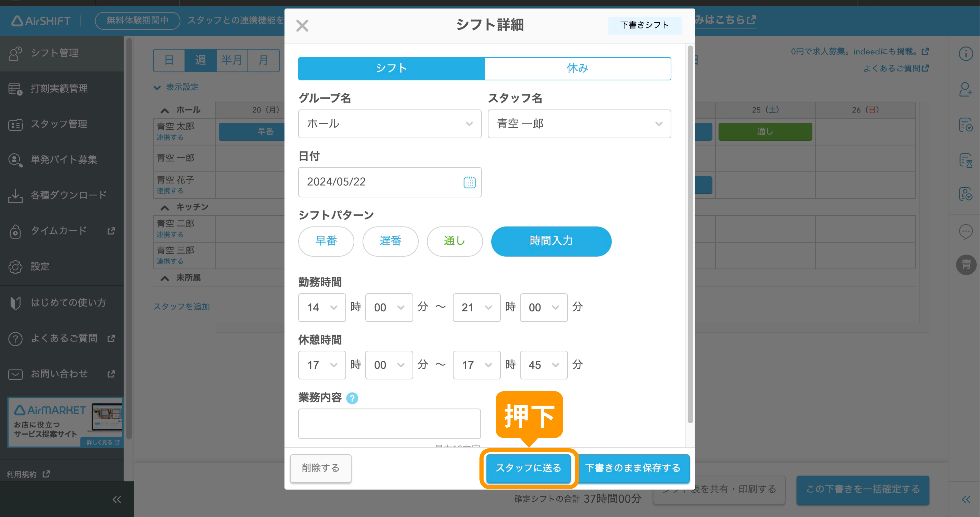Open break start minute dropdown

tap(389, 365)
